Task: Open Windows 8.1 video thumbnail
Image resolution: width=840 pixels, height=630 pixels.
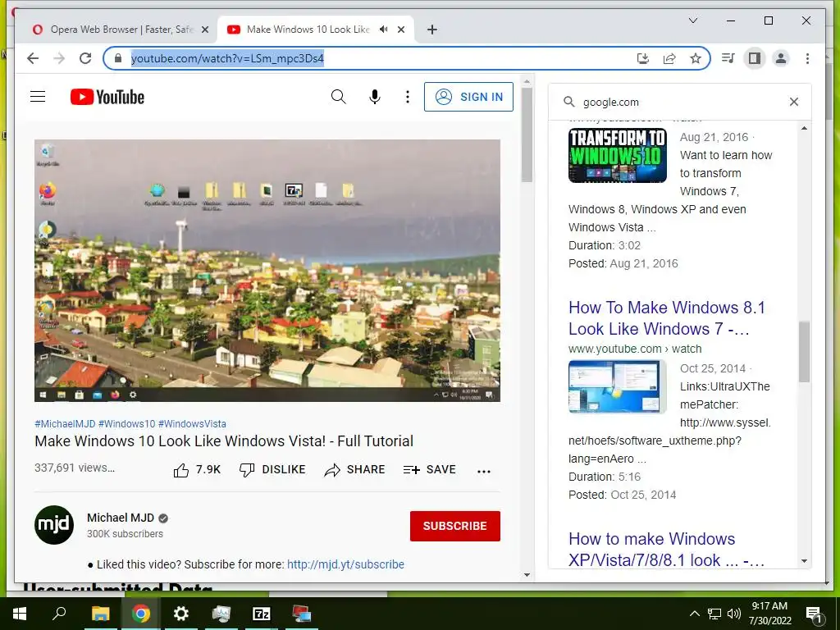Action: coord(617,387)
